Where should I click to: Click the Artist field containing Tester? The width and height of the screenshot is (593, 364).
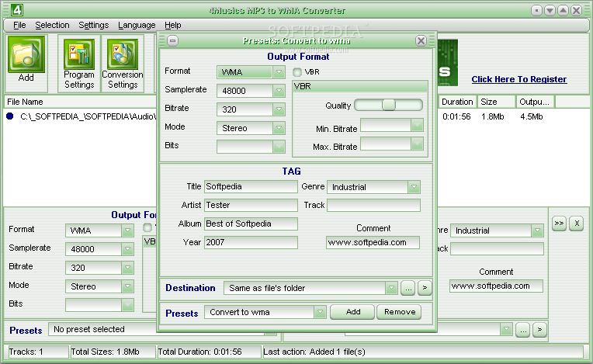pyautogui.click(x=251, y=205)
